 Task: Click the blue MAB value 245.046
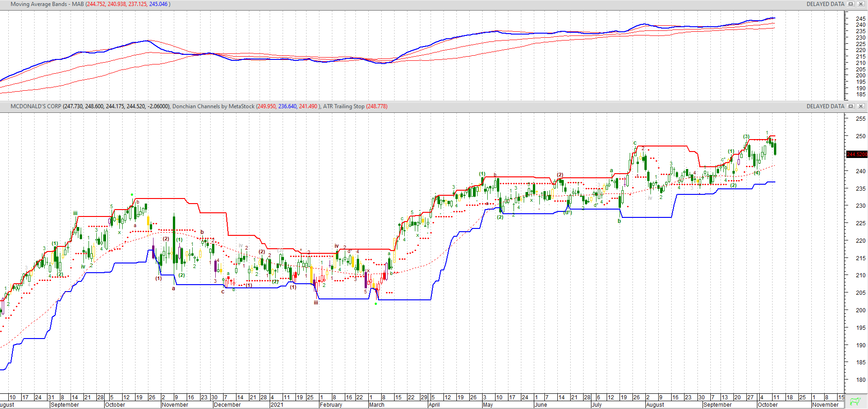coord(158,4)
